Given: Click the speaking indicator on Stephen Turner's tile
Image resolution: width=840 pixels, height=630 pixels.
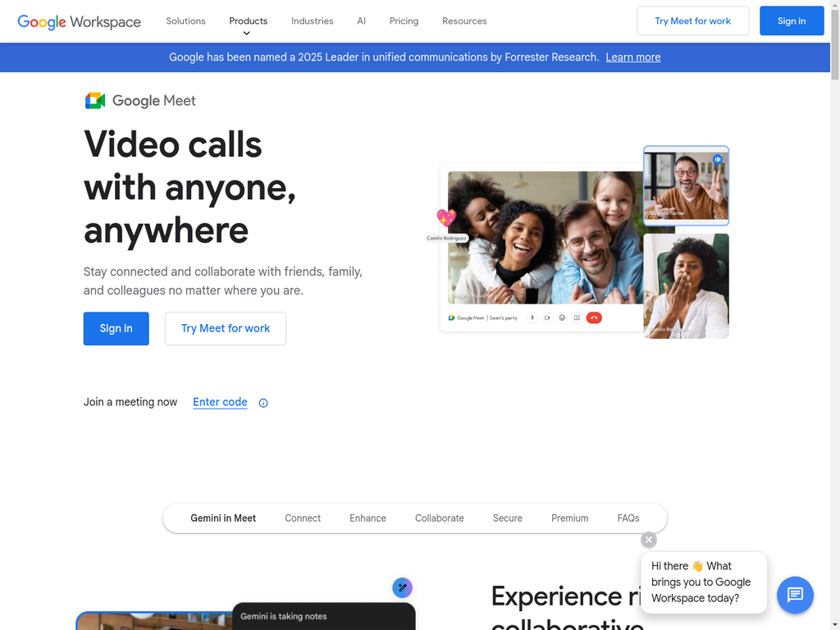Looking at the screenshot, I should pyautogui.click(x=718, y=159).
